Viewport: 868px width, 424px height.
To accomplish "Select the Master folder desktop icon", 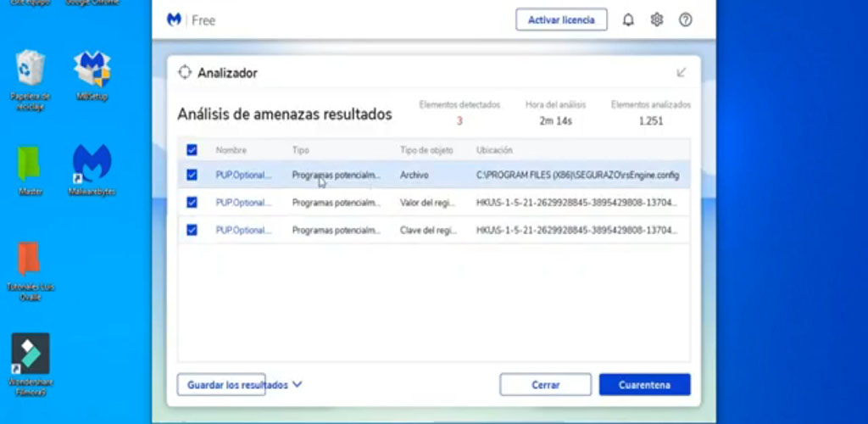I will [x=28, y=170].
